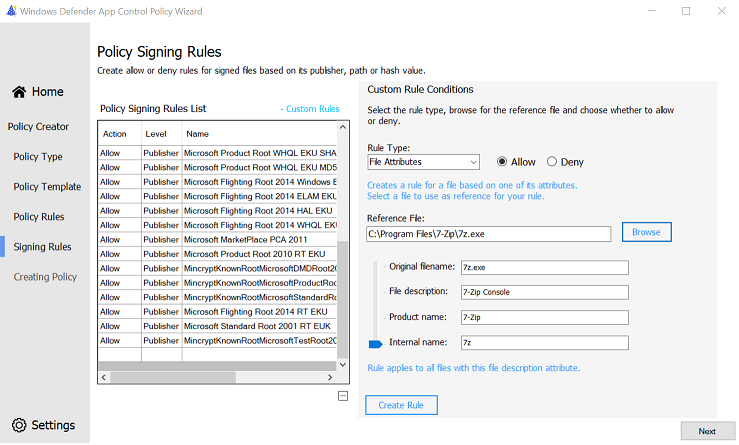Select the Deny radio button

(552, 162)
